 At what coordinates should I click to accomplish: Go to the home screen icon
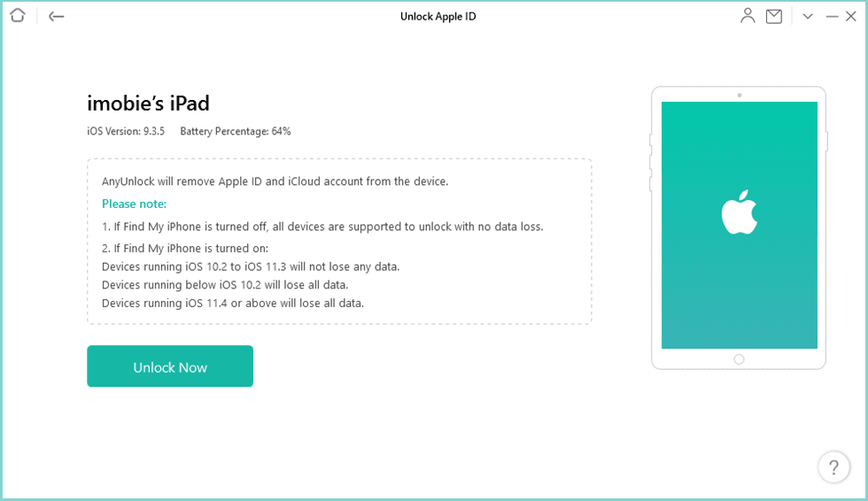point(18,16)
